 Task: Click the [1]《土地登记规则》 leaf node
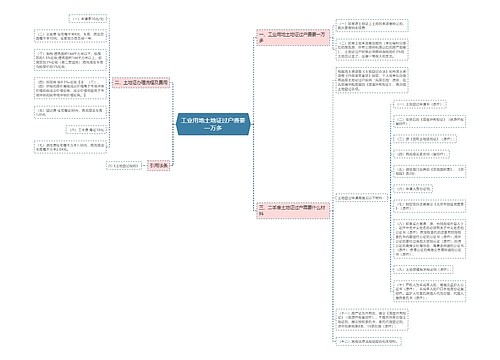point(124,165)
